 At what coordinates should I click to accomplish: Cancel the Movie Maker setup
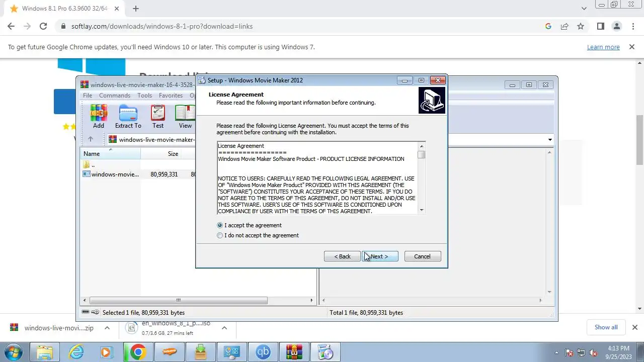coord(422,256)
